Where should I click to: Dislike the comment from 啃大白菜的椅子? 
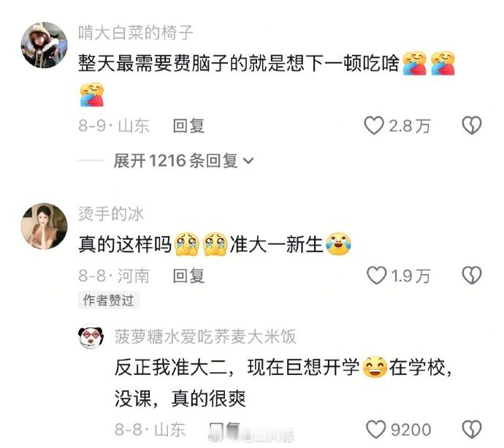click(x=472, y=126)
